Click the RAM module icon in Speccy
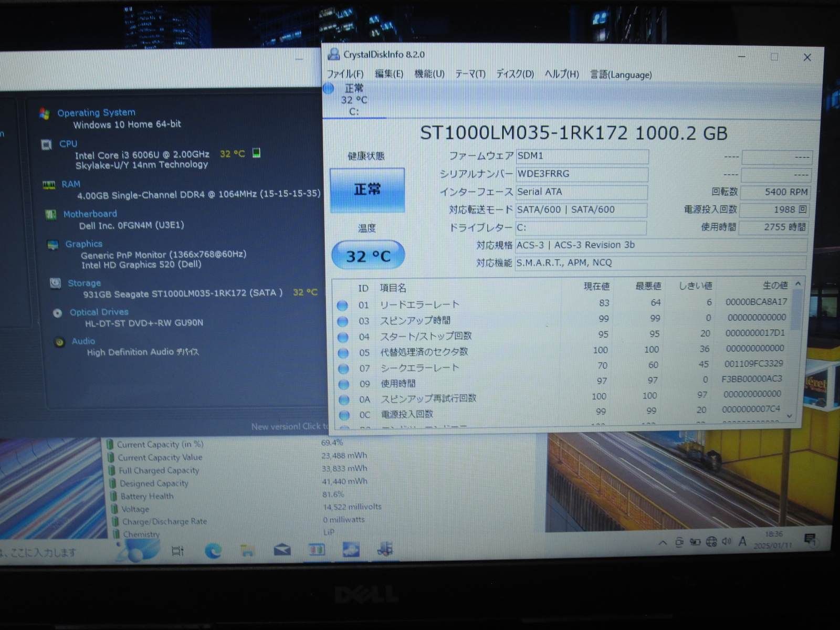 [x=49, y=185]
